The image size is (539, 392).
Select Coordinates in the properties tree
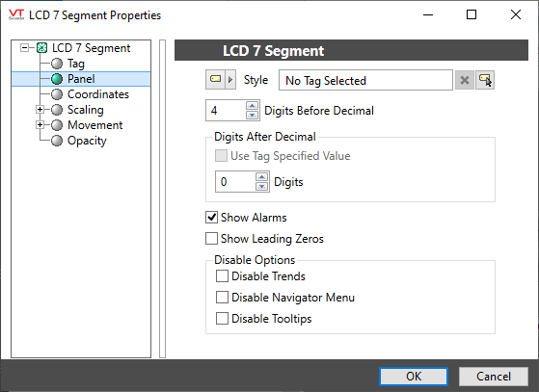coord(98,94)
